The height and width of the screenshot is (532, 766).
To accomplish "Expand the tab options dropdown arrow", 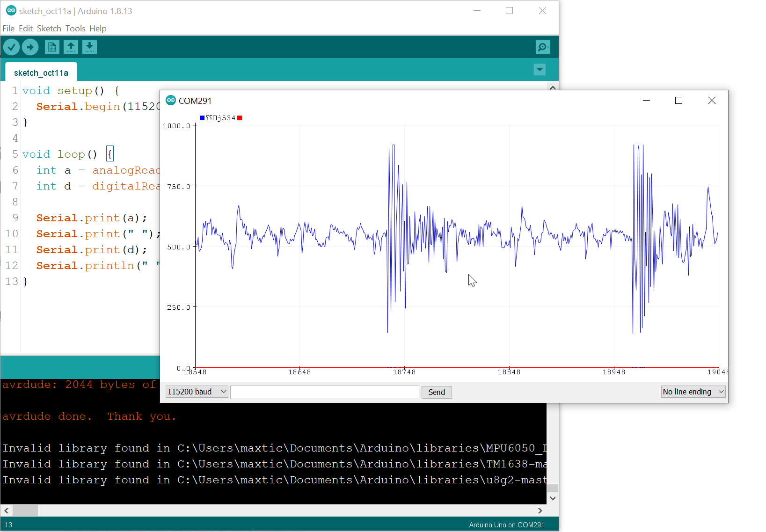I will [x=540, y=70].
